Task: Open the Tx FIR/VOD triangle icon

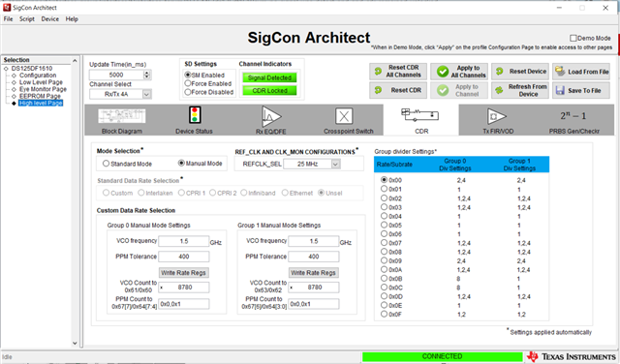Action: pyautogui.click(x=496, y=116)
